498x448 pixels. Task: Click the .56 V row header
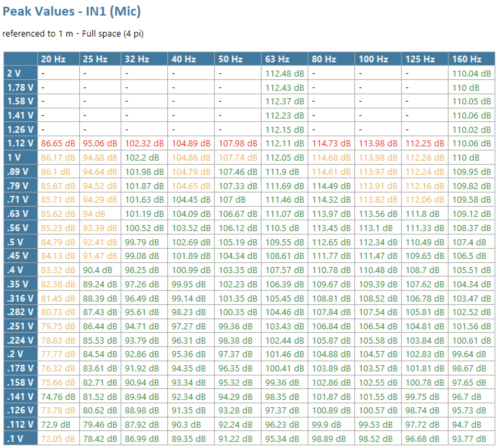tap(21, 228)
